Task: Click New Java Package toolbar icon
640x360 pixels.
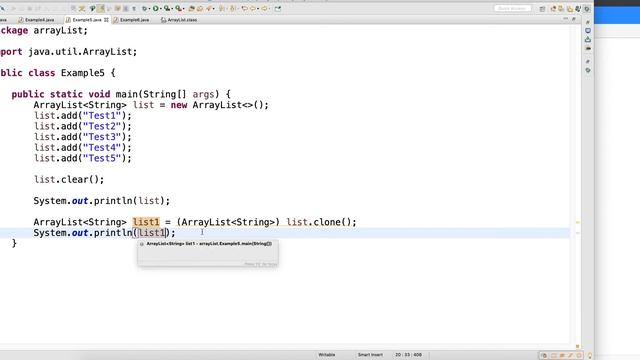Action: pos(191,8)
